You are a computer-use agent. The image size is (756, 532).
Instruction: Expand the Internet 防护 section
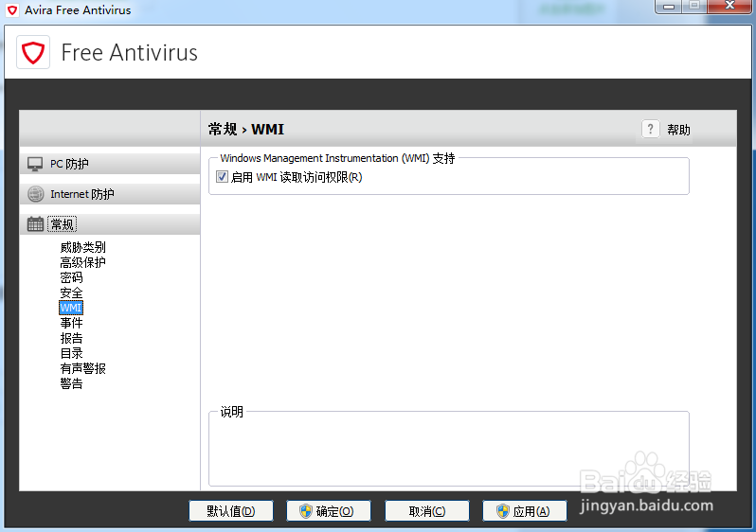pos(110,194)
